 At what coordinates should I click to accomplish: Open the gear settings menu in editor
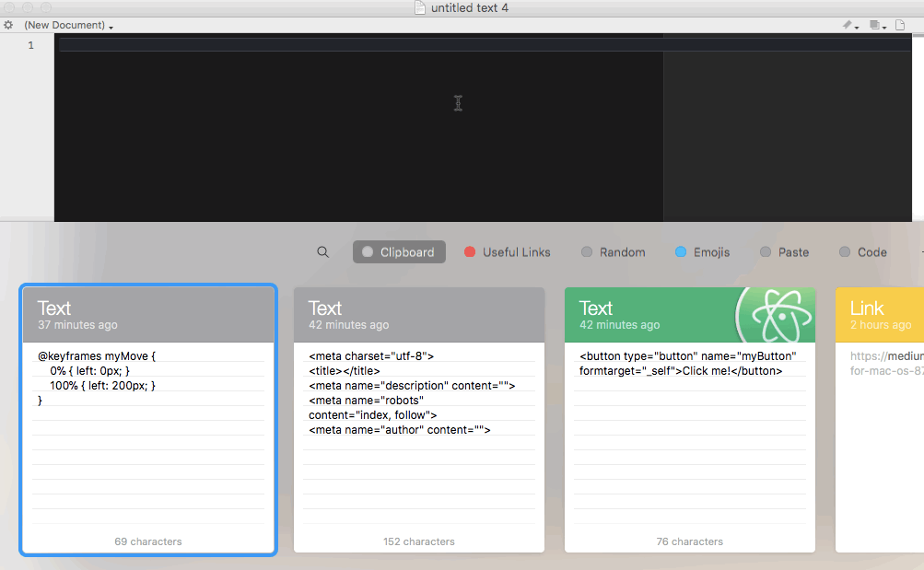(8, 25)
